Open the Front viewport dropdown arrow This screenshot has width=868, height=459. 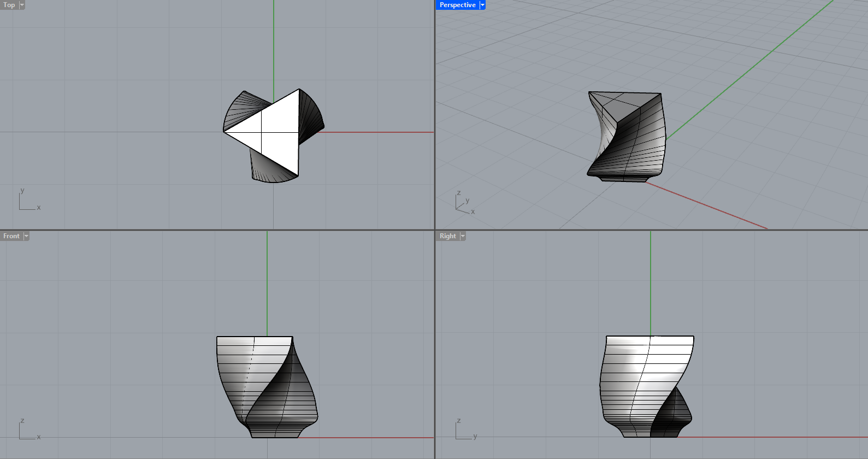pos(26,236)
